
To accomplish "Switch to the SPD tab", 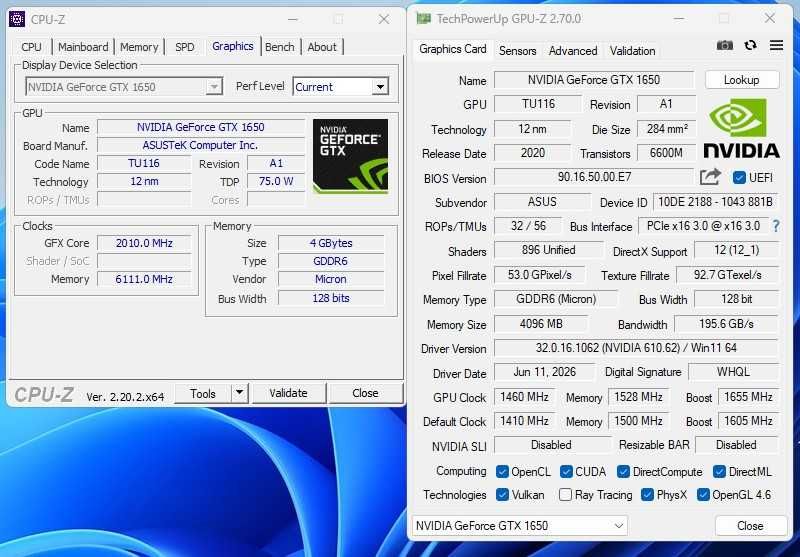I will tap(184, 47).
